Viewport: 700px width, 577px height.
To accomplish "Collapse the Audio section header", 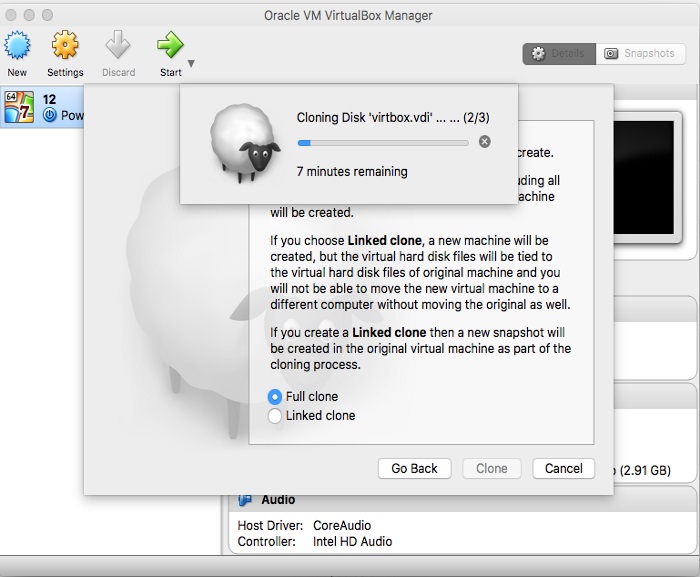I will click(278, 500).
